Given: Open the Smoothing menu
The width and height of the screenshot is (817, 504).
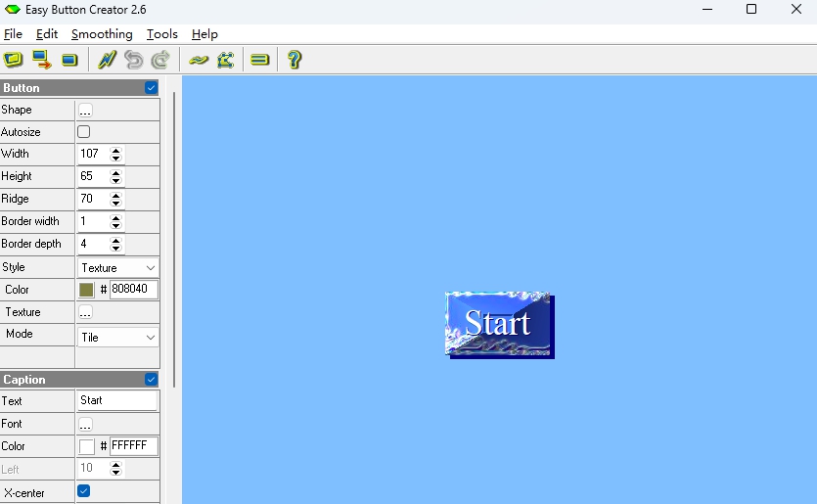Looking at the screenshot, I should point(102,34).
